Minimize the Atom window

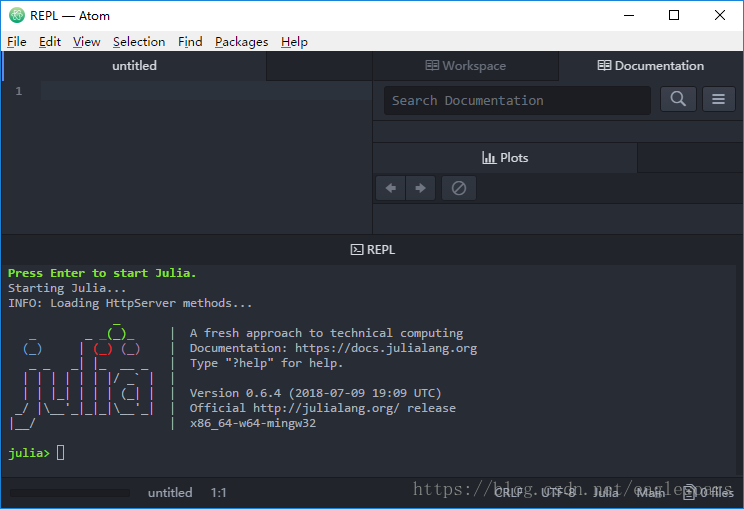(x=629, y=15)
